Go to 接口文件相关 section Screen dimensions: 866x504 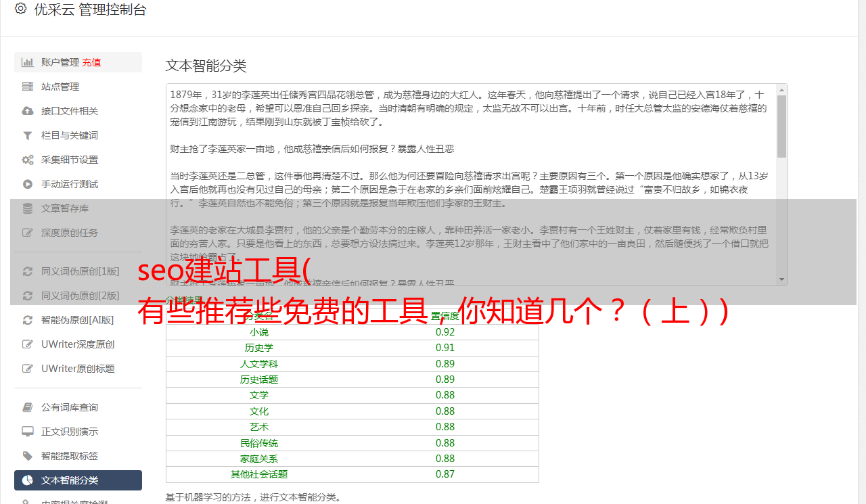pyautogui.click(x=78, y=111)
